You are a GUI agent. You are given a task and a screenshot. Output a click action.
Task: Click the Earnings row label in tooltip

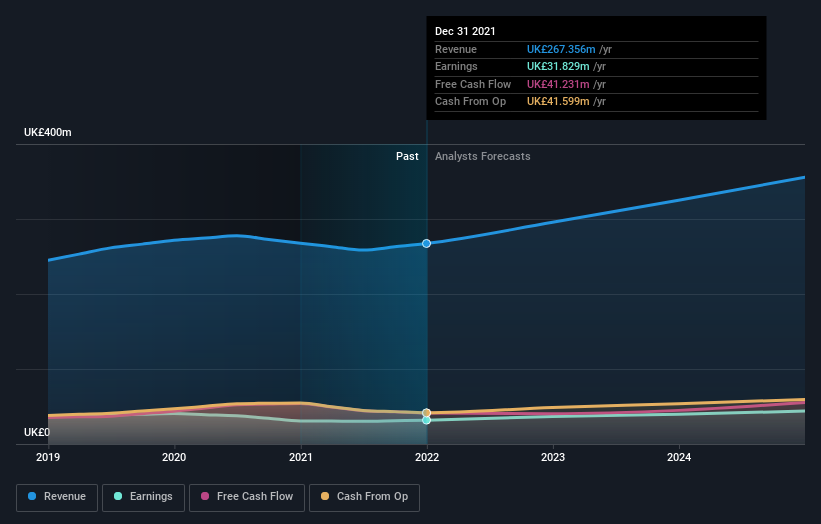pos(456,66)
